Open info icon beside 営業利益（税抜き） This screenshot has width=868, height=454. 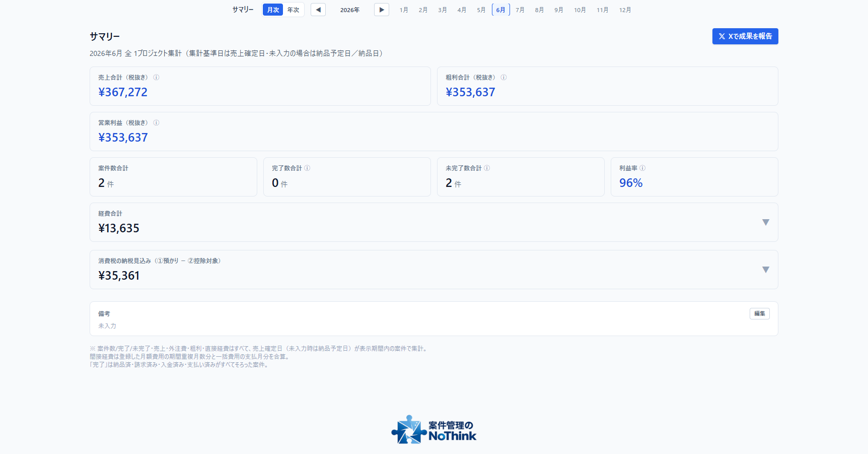pyautogui.click(x=156, y=123)
